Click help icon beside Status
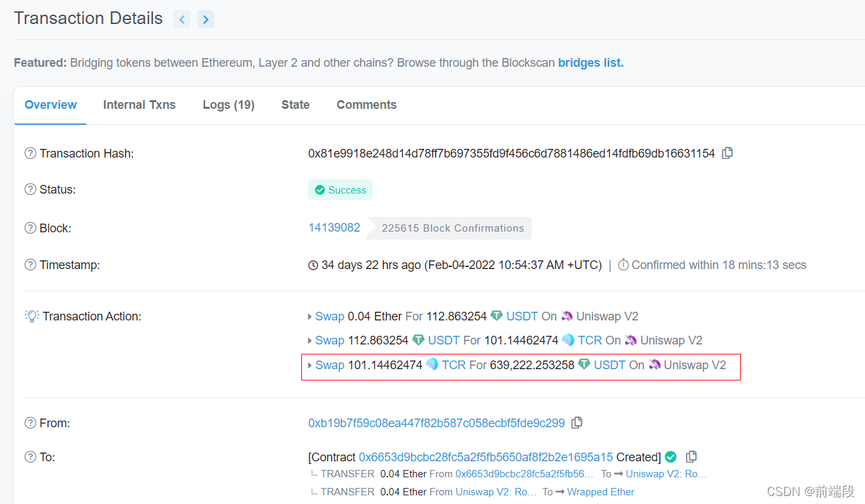 (30, 190)
